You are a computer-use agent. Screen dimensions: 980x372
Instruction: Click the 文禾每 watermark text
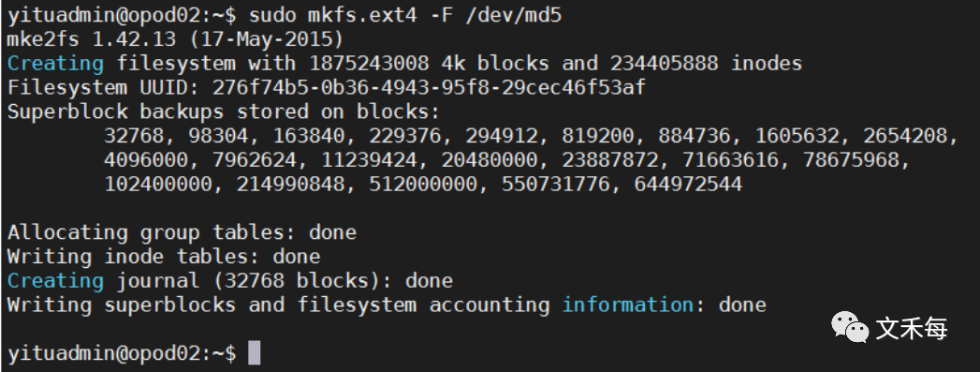pyautogui.click(x=912, y=328)
